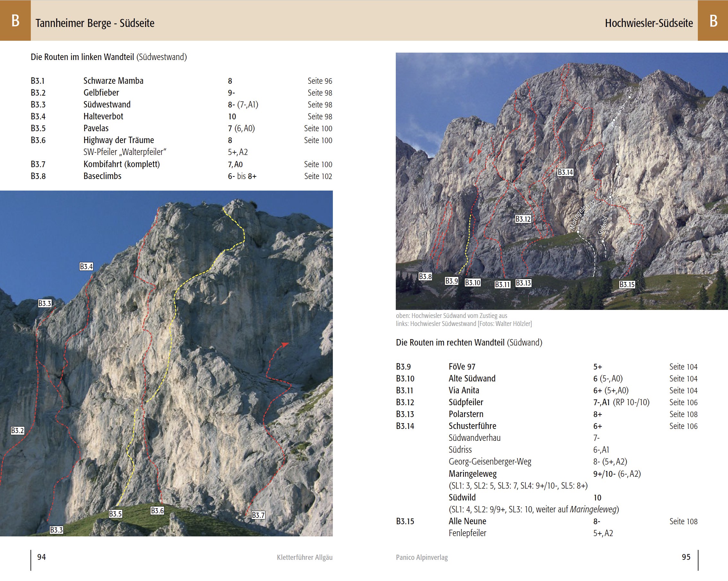The width and height of the screenshot is (728, 581).
Task: Click the 'Hochwiesler-Südseite' header title
Action: click(649, 23)
